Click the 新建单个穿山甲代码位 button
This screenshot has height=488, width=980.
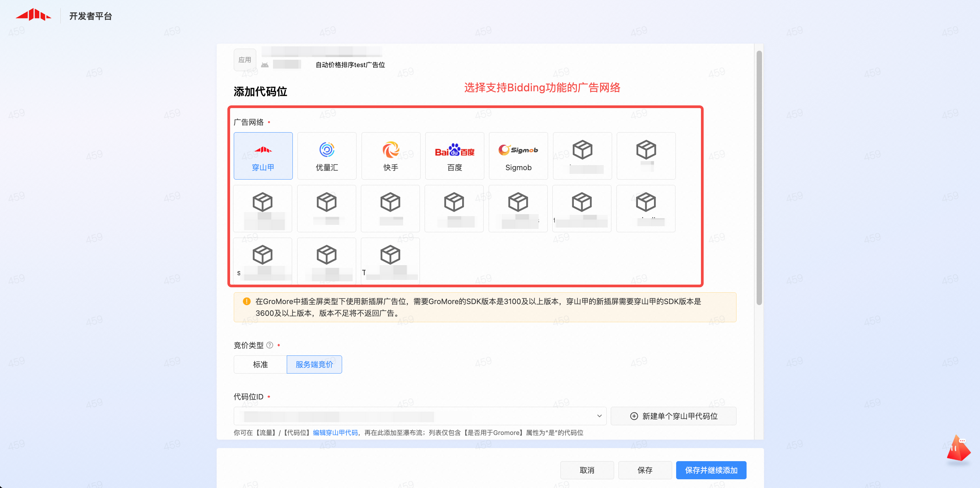[673, 416]
